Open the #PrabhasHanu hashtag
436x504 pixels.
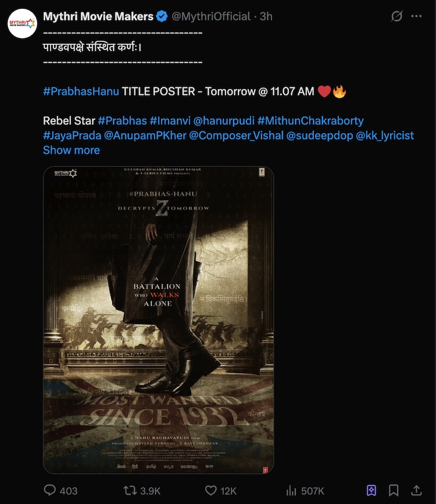pyautogui.click(x=81, y=91)
